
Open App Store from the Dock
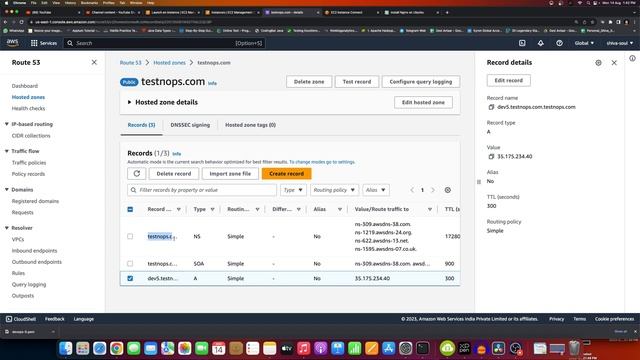coord(389,348)
